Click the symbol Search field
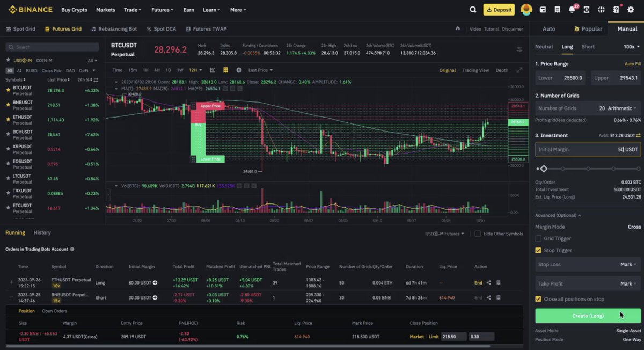This screenshot has width=644, height=350. click(x=52, y=47)
